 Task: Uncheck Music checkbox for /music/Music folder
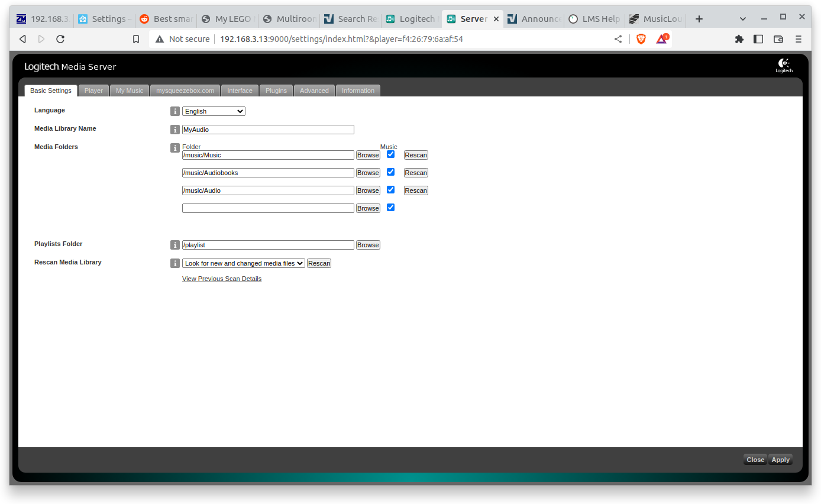(x=390, y=154)
